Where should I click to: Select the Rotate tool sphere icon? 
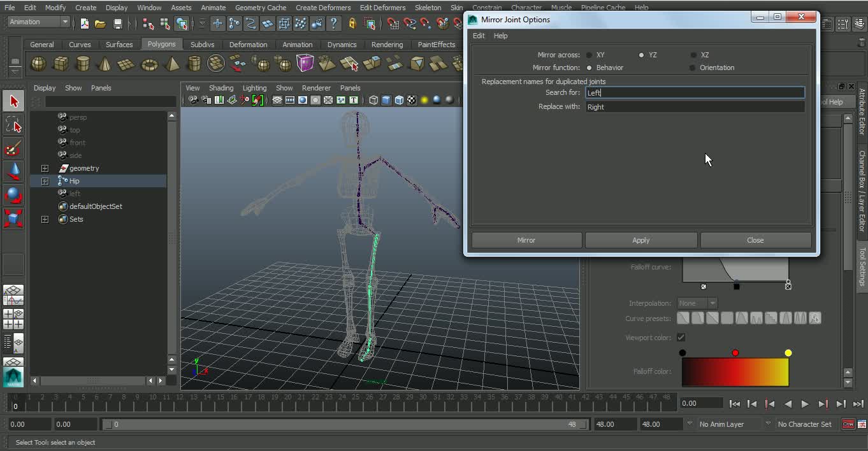click(13, 195)
